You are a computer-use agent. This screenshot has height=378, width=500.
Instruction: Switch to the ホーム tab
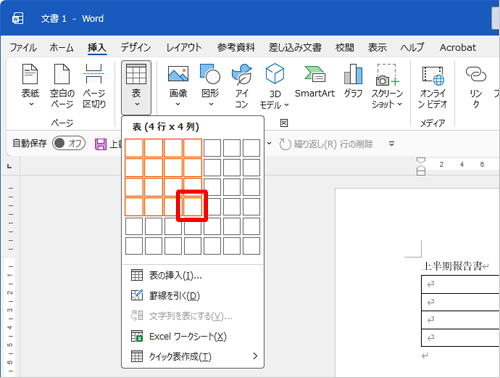(62, 48)
